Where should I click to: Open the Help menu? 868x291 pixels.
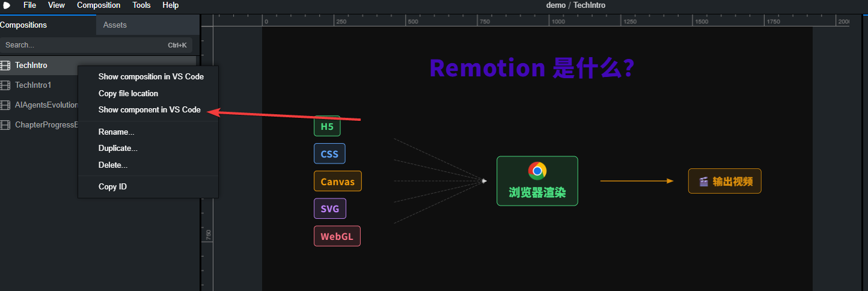coord(171,5)
